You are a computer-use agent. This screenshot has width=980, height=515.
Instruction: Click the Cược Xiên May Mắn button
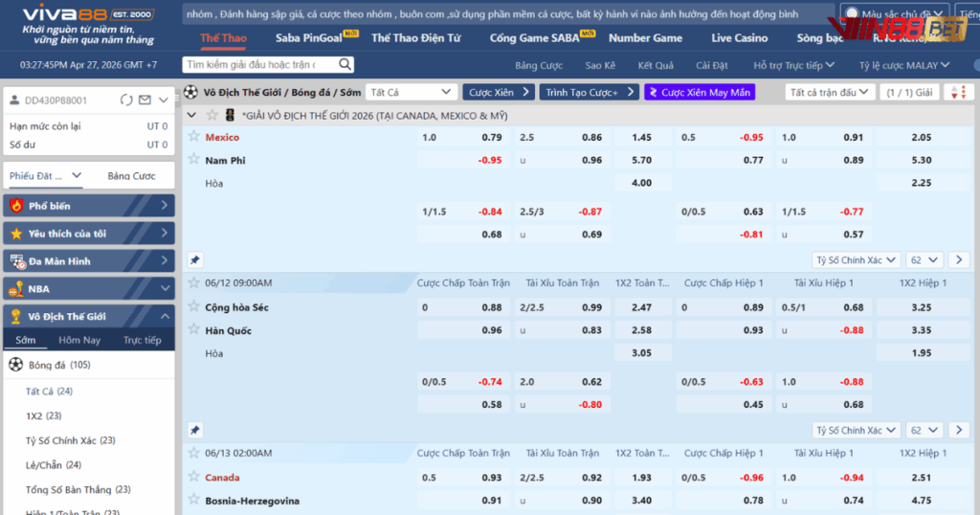(x=700, y=92)
